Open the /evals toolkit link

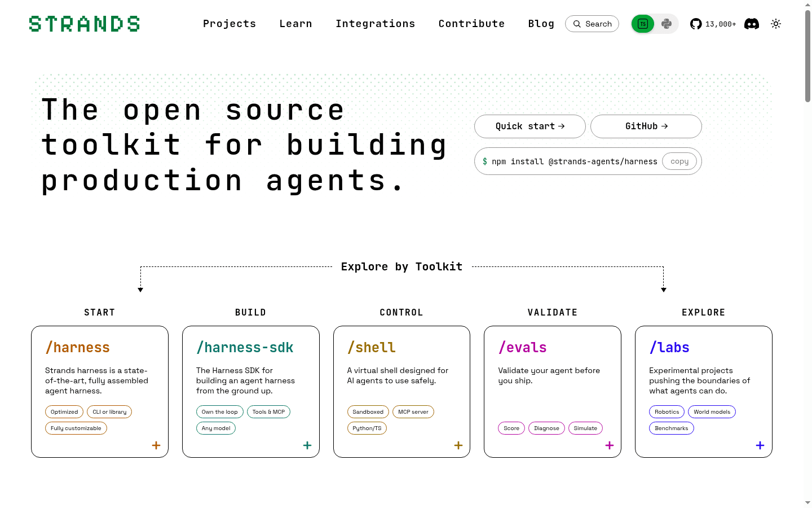[x=523, y=348]
